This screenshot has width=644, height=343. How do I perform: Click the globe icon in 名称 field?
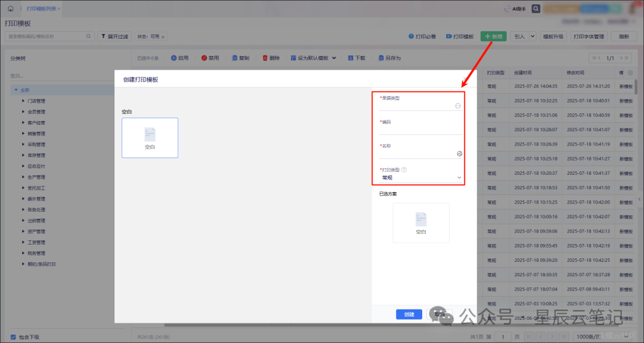coord(459,153)
